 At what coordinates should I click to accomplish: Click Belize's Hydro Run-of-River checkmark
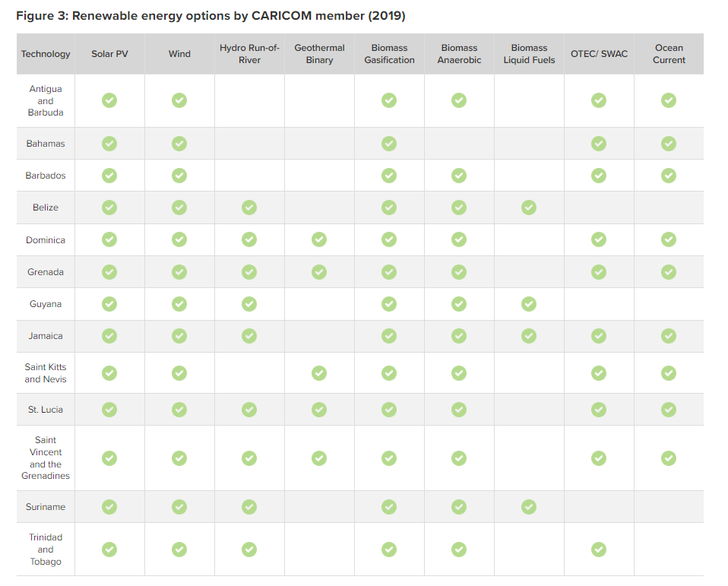249,207
